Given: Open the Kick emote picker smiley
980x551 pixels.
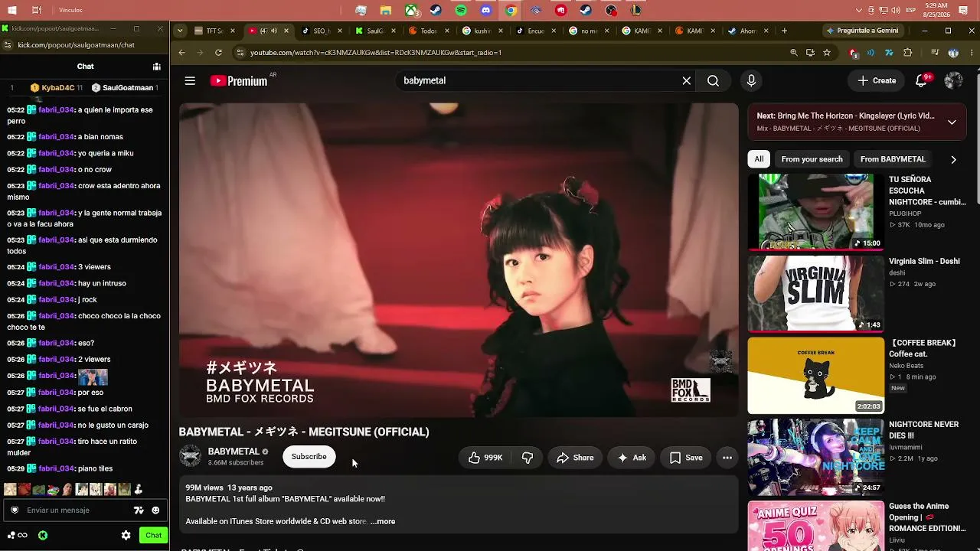Looking at the screenshot, I should pos(155,510).
